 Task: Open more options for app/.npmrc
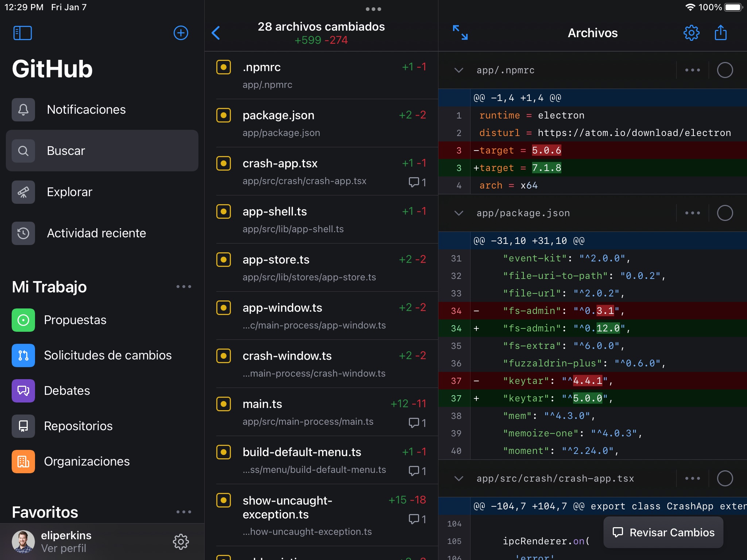(693, 70)
